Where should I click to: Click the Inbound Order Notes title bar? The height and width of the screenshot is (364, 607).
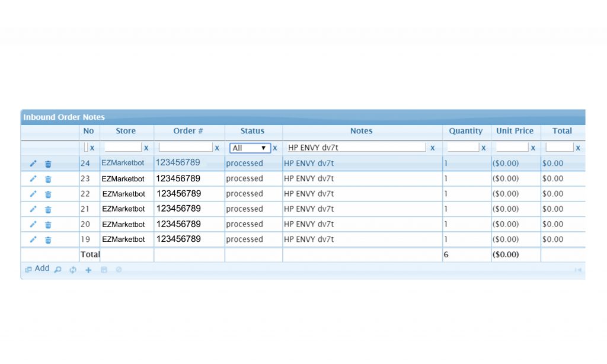303,117
